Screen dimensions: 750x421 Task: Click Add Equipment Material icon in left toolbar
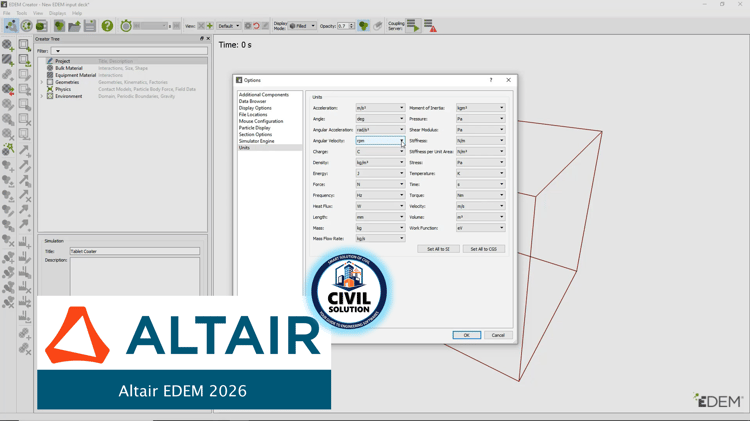8,60
